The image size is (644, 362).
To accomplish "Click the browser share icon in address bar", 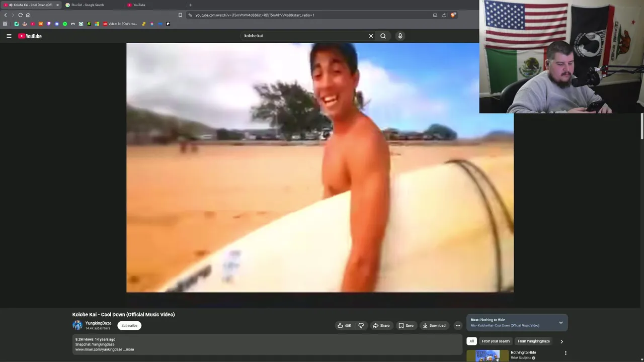I will pyautogui.click(x=444, y=15).
